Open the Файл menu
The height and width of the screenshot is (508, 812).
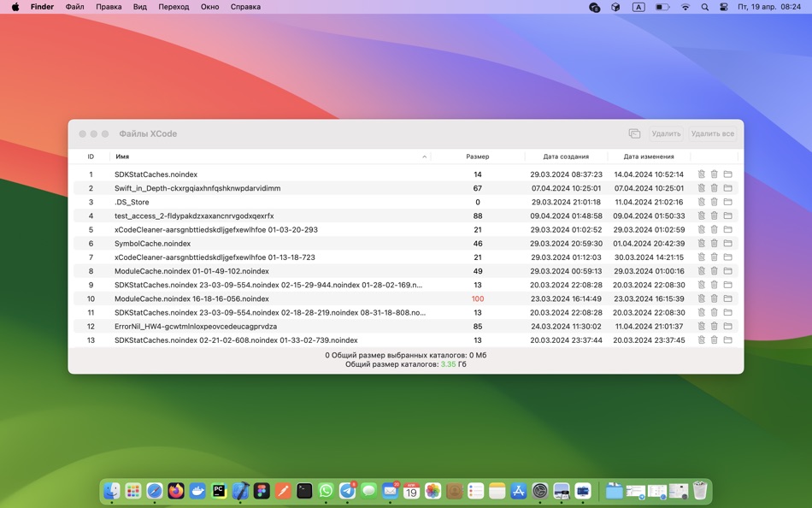74,7
